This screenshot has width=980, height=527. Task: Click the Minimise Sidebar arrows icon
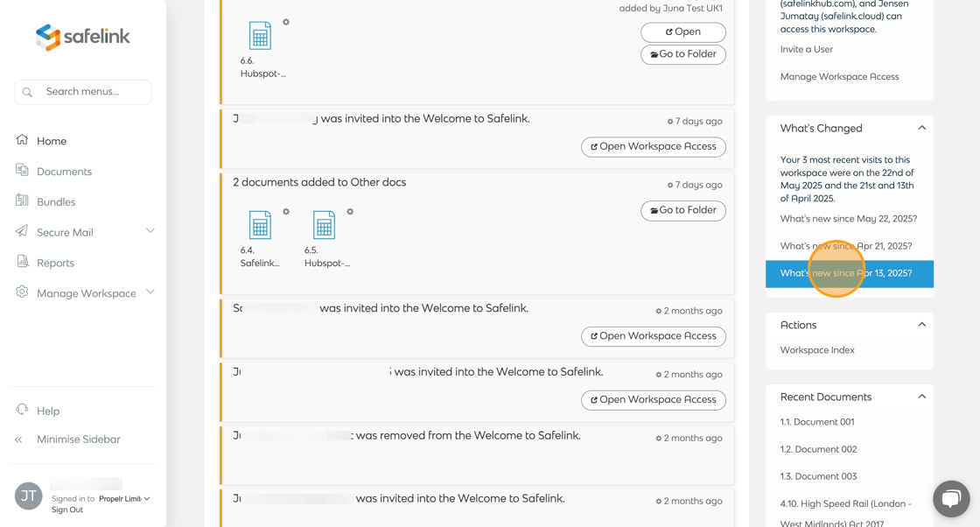pos(19,439)
